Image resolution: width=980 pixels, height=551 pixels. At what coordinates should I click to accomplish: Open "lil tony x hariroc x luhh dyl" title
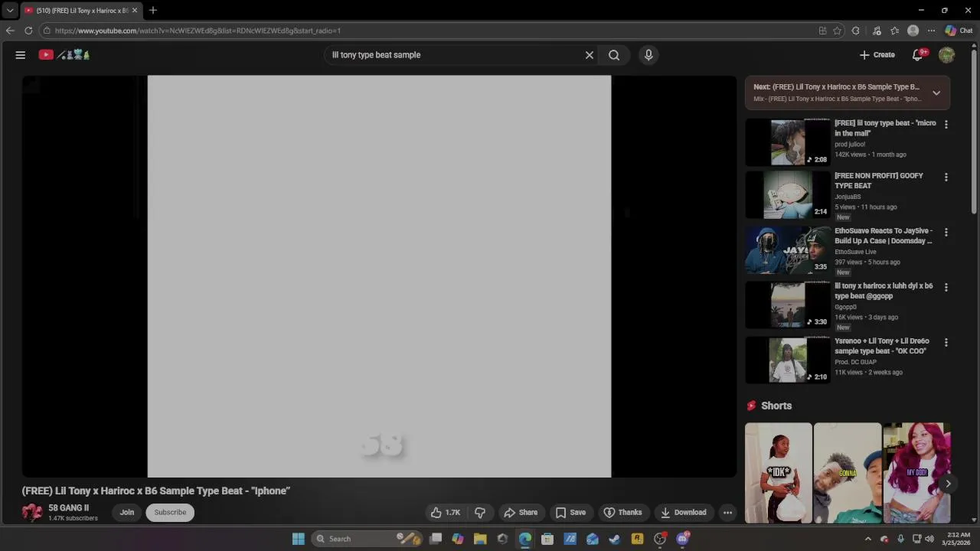(884, 291)
